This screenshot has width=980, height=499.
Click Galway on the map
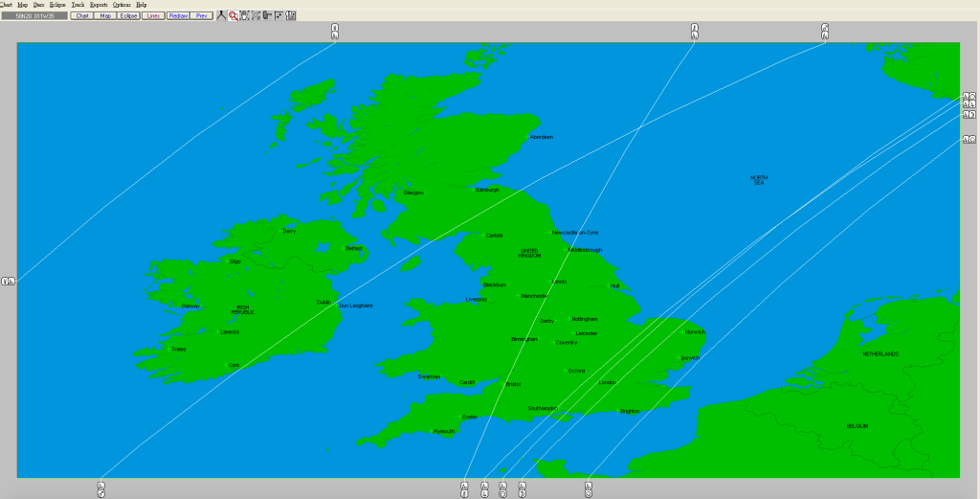(190, 306)
